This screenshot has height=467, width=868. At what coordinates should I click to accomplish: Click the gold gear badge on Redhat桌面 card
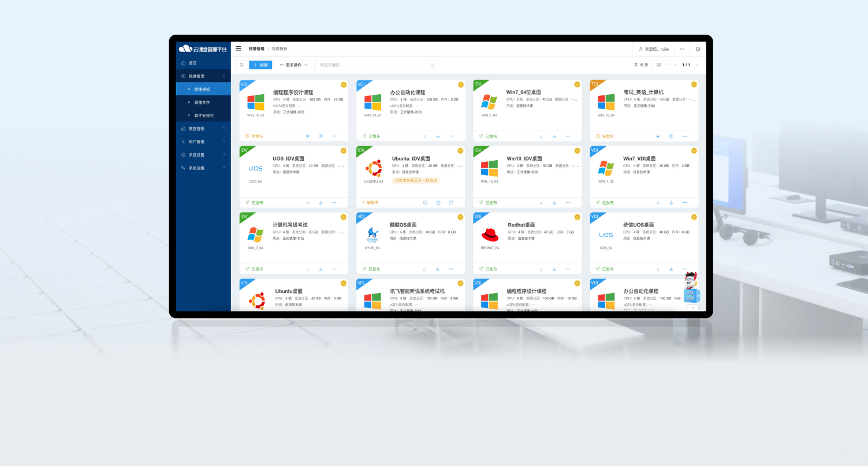coord(577,217)
